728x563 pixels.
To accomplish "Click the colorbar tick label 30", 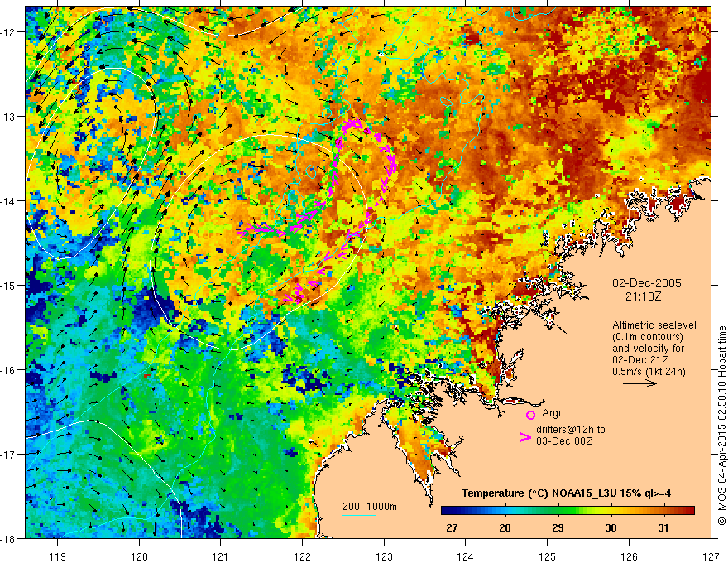I will click(611, 528).
